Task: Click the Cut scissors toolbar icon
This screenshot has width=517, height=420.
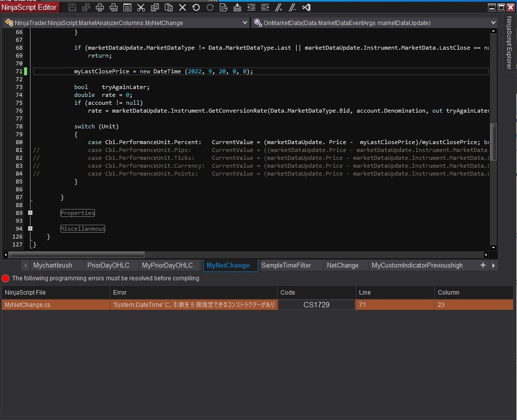Action: (x=141, y=7)
